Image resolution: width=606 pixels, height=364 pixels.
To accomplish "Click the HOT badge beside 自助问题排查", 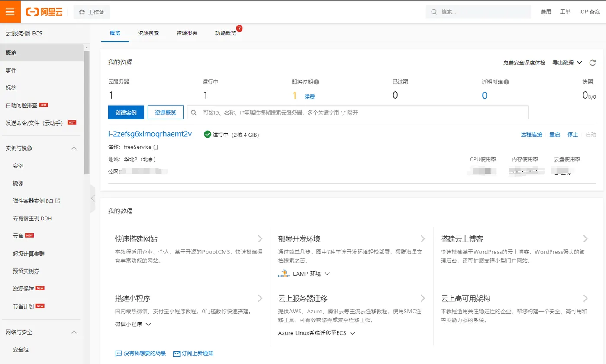I will (x=43, y=105).
